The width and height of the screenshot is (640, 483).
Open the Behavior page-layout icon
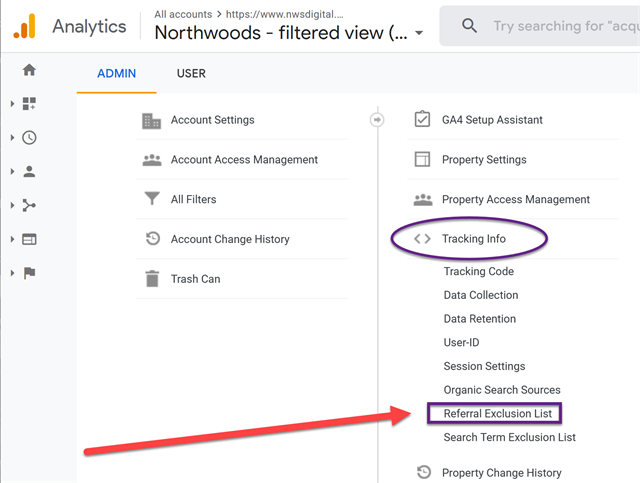pyautogui.click(x=29, y=239)
